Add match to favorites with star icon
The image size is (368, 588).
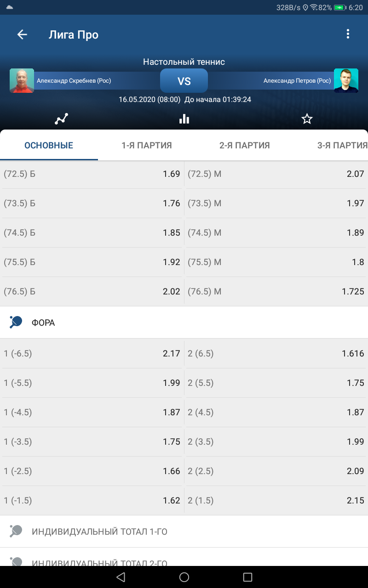click(307, 119)
